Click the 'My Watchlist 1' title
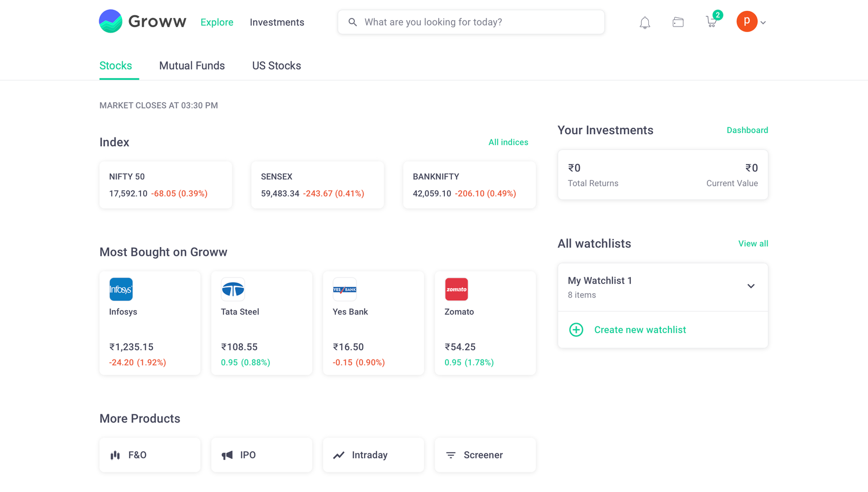This screenshot has width=868, height=492. coord(600,281)
